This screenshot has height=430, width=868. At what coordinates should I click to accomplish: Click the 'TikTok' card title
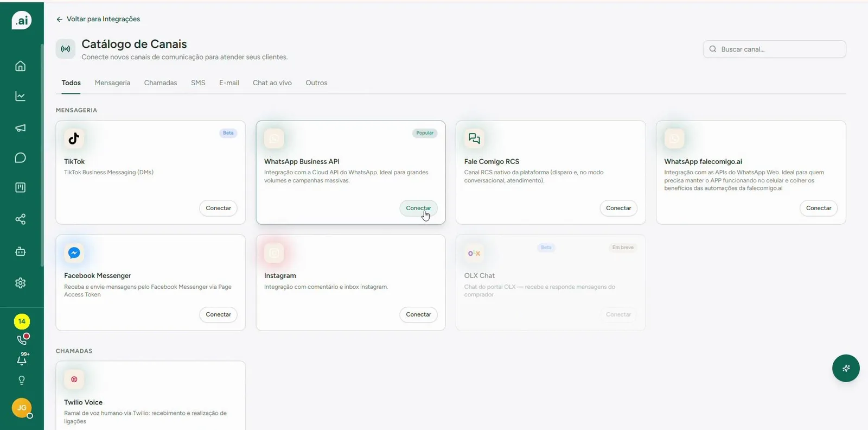74,162
